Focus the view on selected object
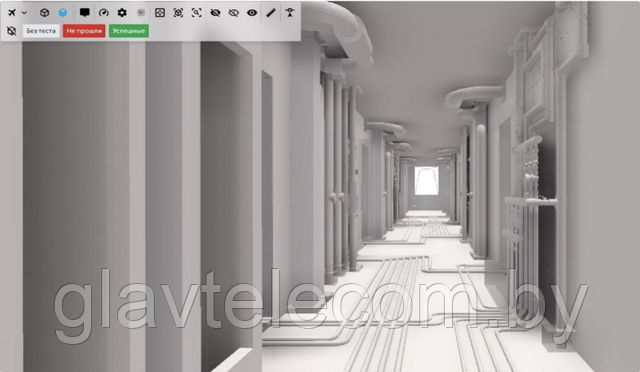This screenshot has width=640, height=372. coord(178,13)
